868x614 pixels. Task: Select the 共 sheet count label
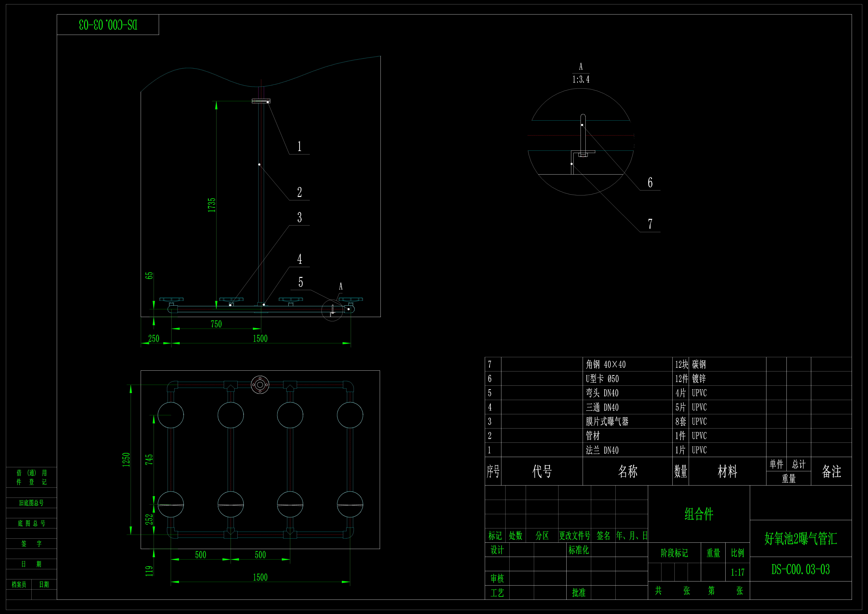[x=658, y=591]
